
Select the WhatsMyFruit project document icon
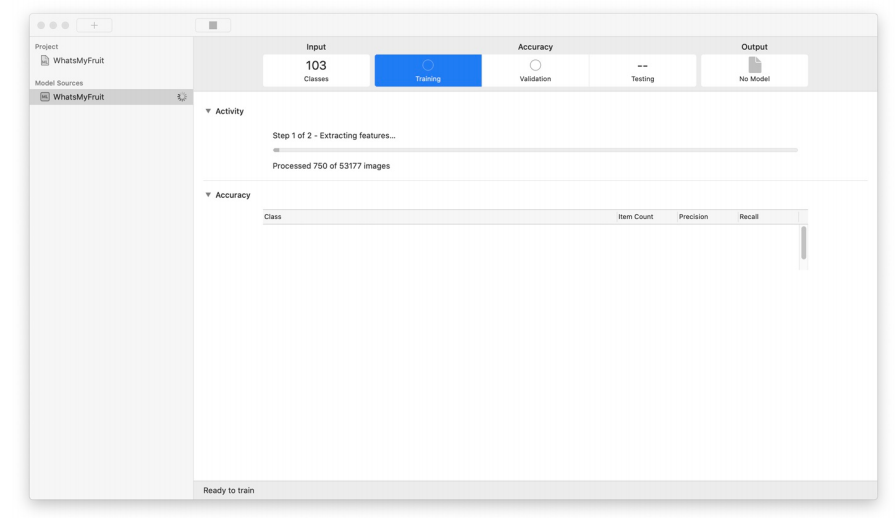point(45,61)
